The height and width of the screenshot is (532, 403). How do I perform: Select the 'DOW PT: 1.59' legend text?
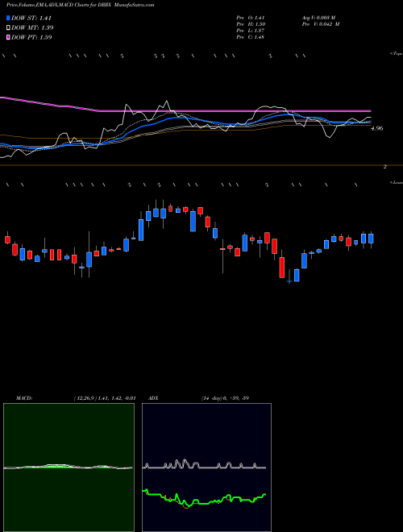(x=31, y=37)
